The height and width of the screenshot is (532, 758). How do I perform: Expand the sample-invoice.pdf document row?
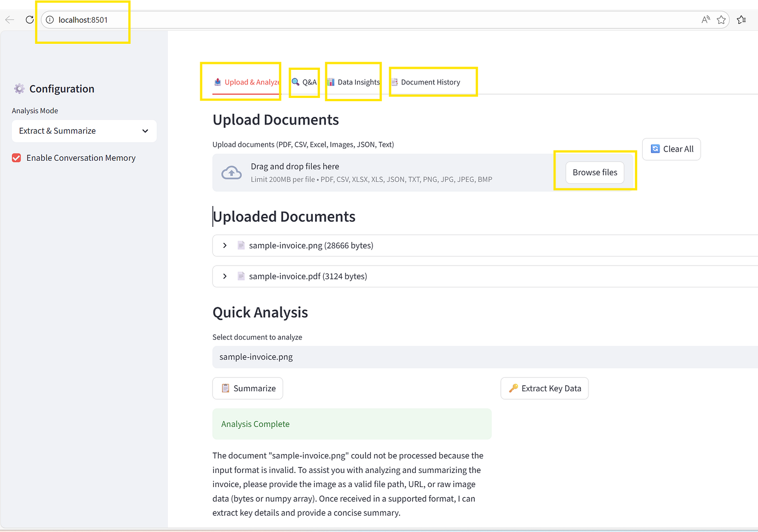(x=485, y=277)
